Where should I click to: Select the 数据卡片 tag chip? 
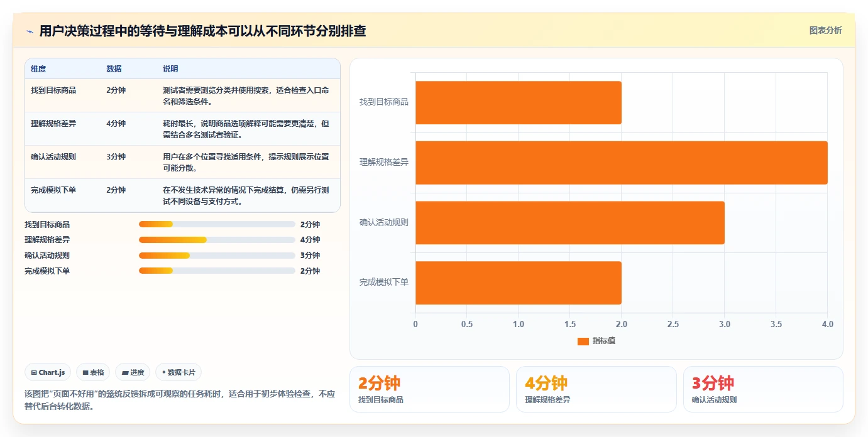(x=179, y=372)
